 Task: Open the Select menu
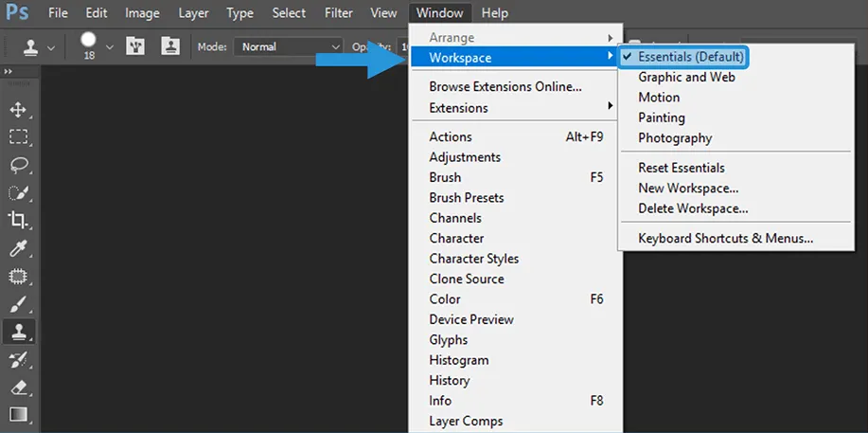coord(289,12)
